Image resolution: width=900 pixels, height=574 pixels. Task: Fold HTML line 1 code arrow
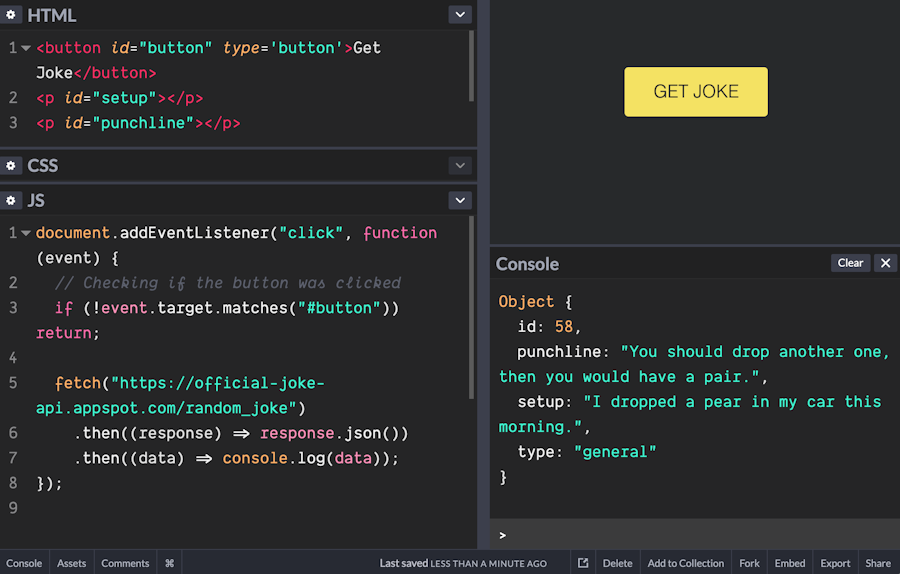pos(26,48)
